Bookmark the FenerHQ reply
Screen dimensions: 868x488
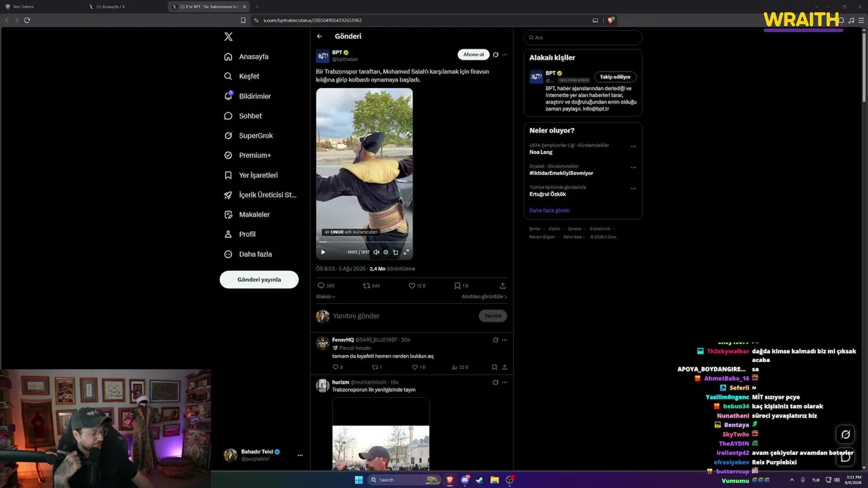tap(494, 367)
